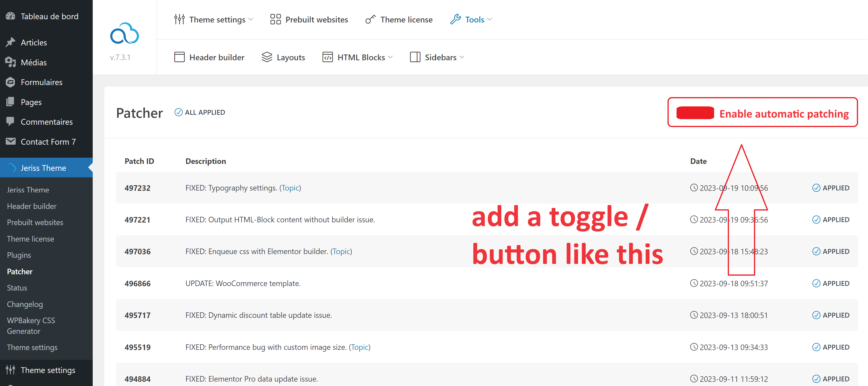
Task: Click the Contact Form 7 envelope icon
Action: (x=10, y=141)
